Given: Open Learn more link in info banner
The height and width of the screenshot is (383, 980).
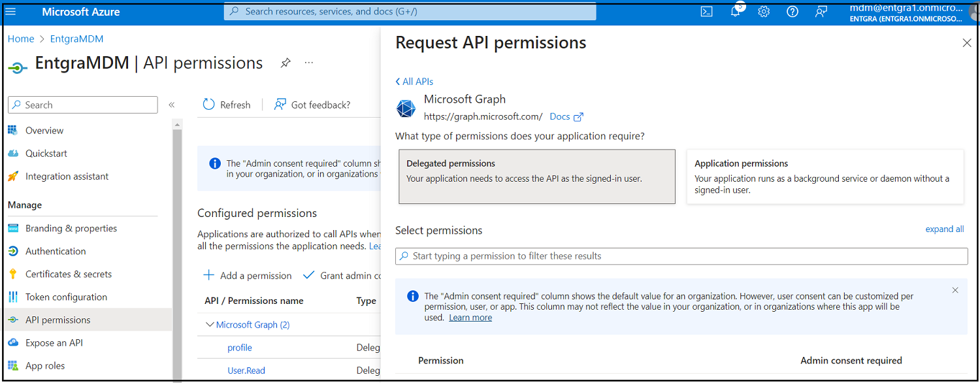Looking at the screenshot, I should pyautogui.click(x=470, y=318).
